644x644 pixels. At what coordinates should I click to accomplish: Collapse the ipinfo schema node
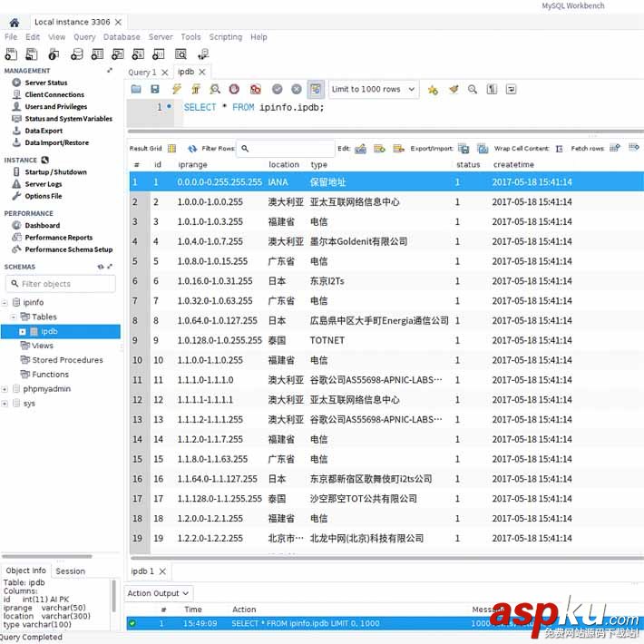(5, 303)
